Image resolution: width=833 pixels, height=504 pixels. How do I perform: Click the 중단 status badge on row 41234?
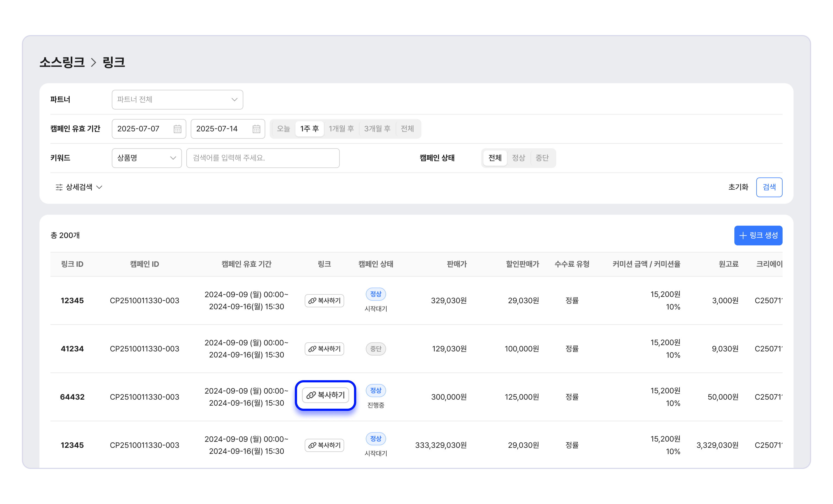[x=376, y=349]
